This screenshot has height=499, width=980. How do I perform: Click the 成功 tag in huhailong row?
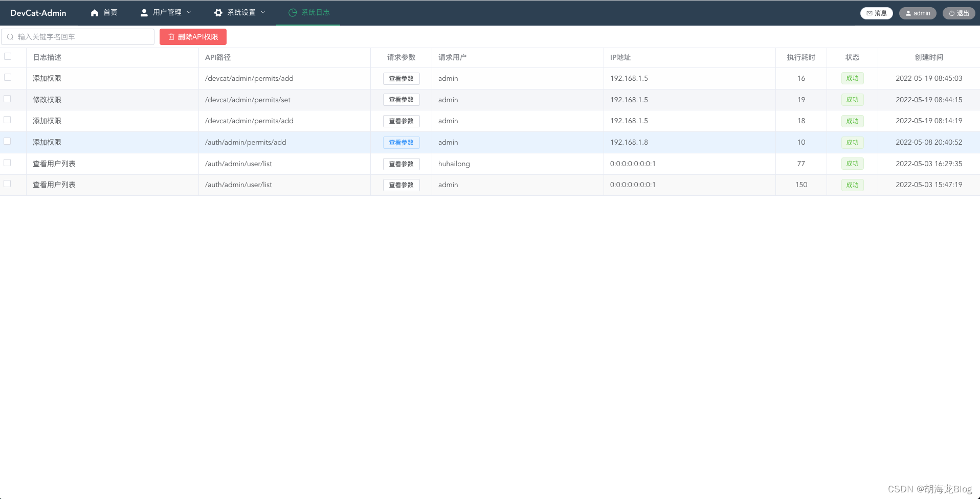click(x=852, y=164)
